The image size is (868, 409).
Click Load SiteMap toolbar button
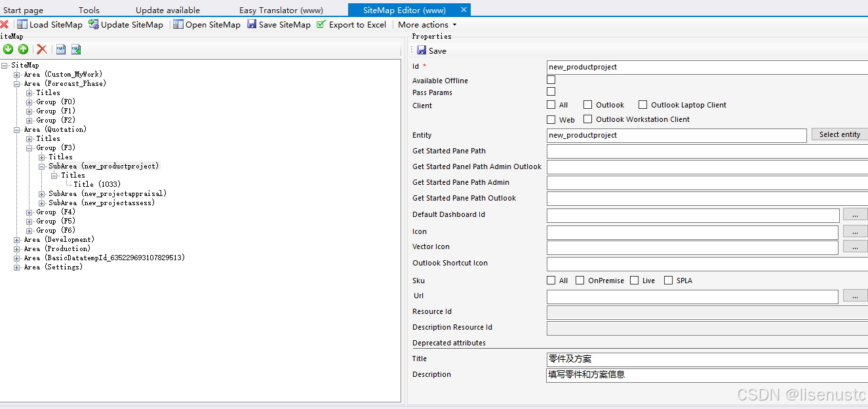[x=50, y=24]
